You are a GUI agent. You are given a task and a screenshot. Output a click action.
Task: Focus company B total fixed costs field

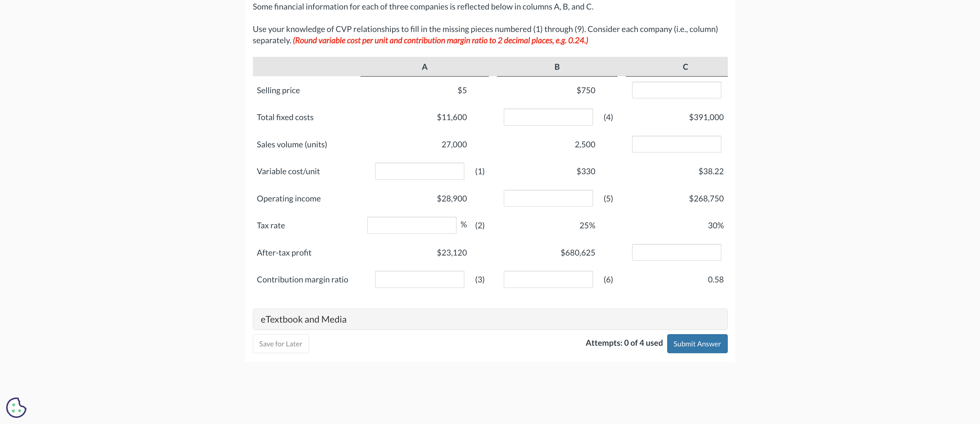click(548, 117)
